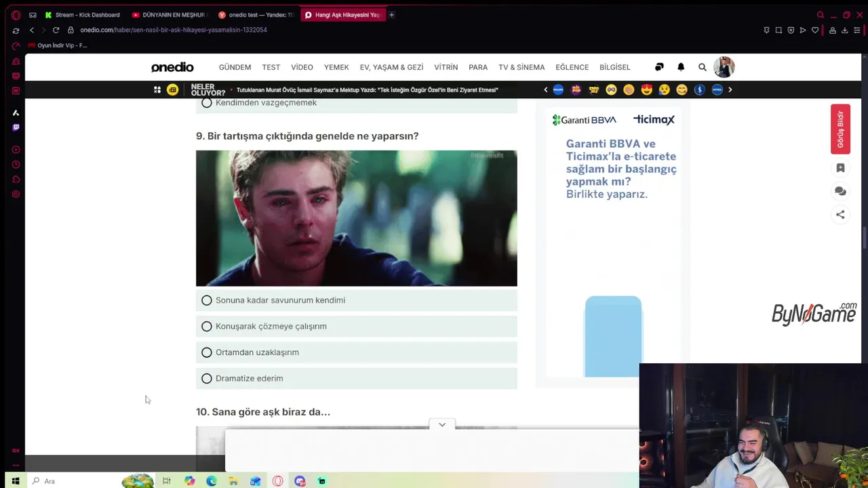The width and height of the screenshot is (868, 488).
Task: Open sidebar settings gear icon
Action: coord(16,195)
